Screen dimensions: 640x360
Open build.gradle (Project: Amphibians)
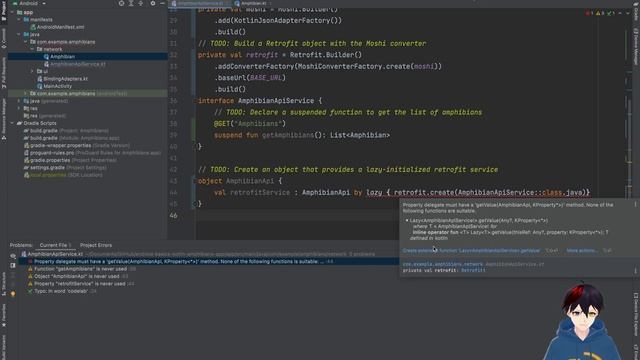66,131
